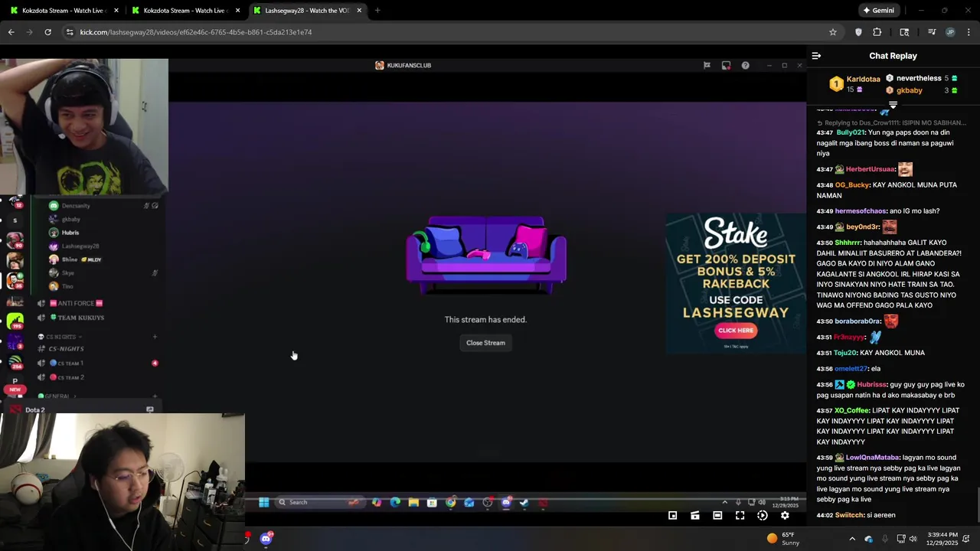980x551 pixels.
Task: Join the CS TEAM 2 voice channel
Action: click(x=70, y=377)
